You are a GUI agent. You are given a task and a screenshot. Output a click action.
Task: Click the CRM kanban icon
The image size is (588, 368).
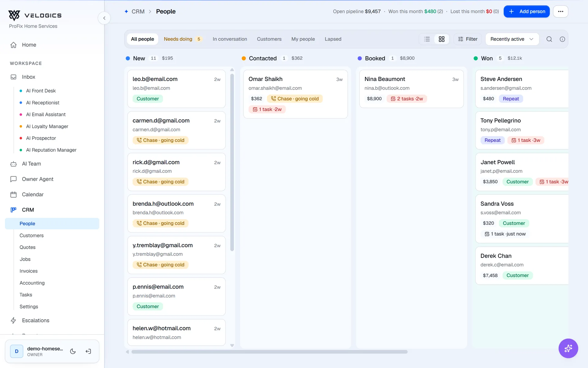(x=13, y=210)
